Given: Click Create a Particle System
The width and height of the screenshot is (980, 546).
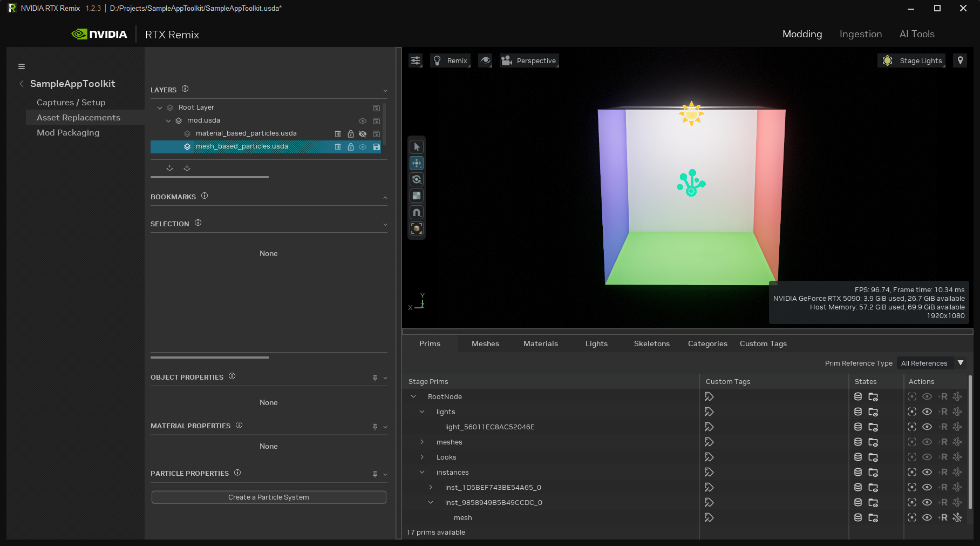Looking at the screenshot, I should pos(268,497).
